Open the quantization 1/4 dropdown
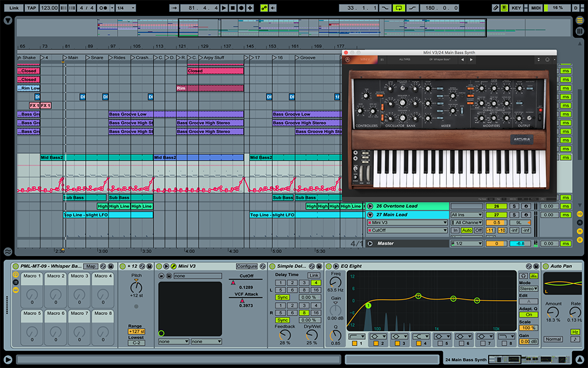The image size is (588, 368). pos(125,8)
